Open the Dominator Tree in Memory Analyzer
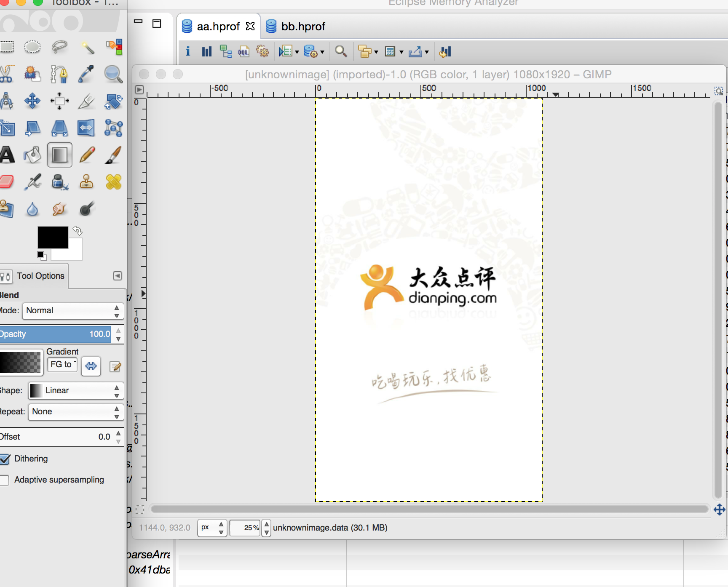 tap(225, 51)
